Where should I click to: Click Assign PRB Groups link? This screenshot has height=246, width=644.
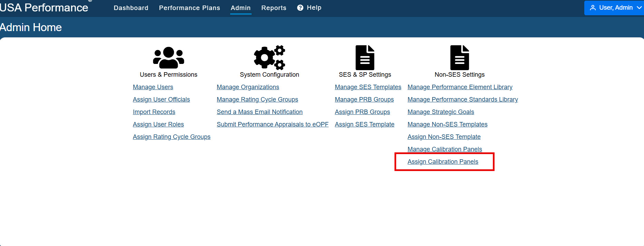[x=362, y=112]
